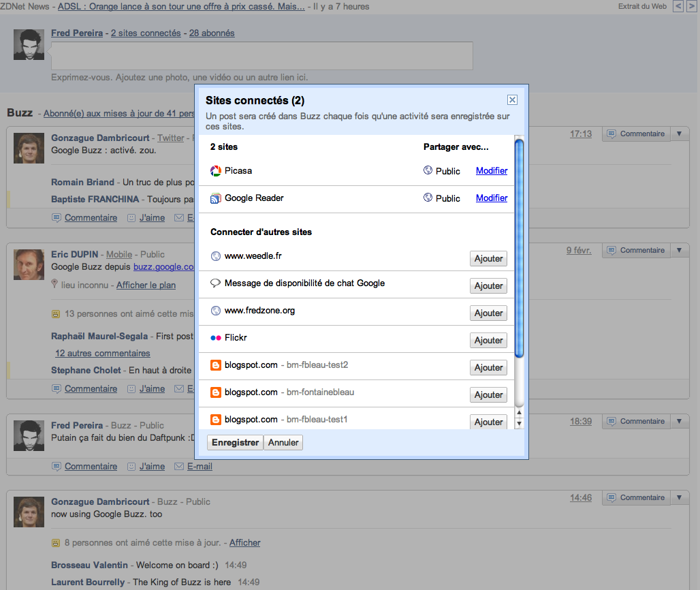The image size is (700, 590).
Task: Open the options arrow on the 18:39 post
Action: click(679, 422)
